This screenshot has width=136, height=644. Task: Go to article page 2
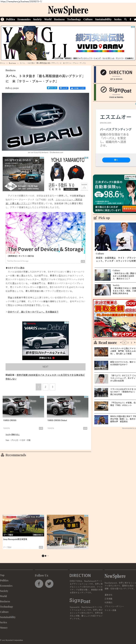45,387
